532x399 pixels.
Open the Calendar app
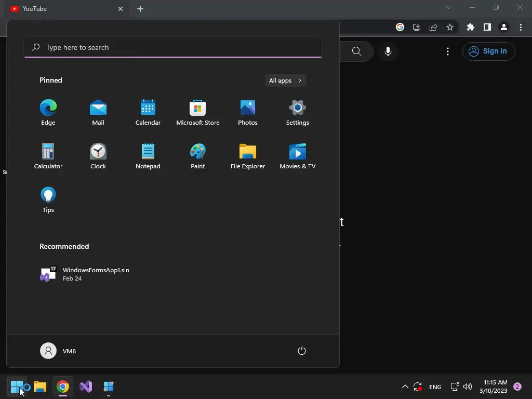point(148,113)
